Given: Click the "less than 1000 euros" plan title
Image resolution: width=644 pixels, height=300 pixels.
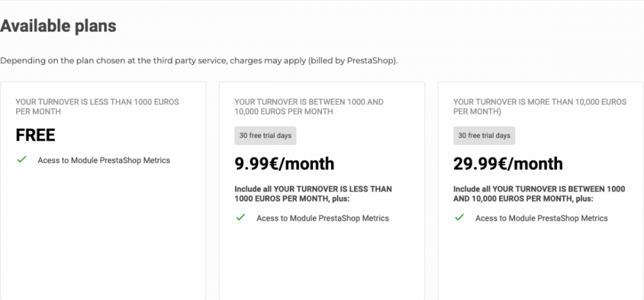Looking at the screenshot, I should coord(97,106).
